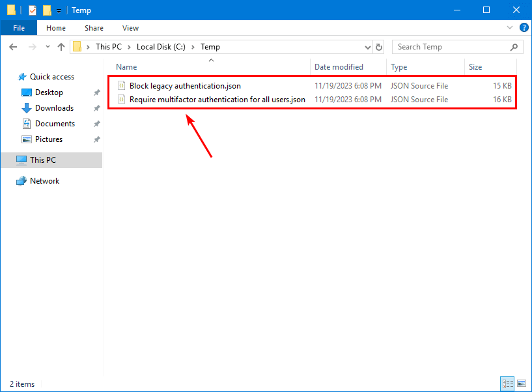532x392 pixels.
Task: Click the 16 KB size cell
Action: coord(502,100)
